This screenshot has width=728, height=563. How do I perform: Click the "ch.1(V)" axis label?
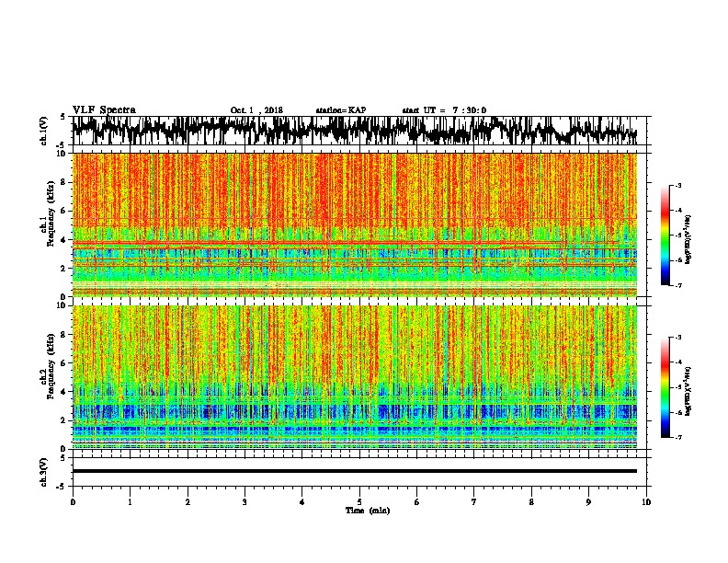44,131
